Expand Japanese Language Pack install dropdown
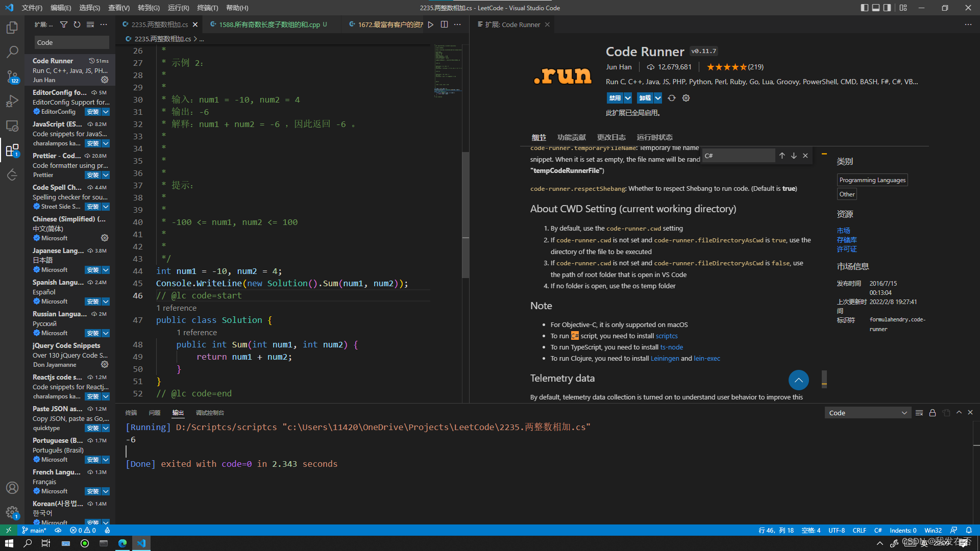The image size is (980, 551). click(106, 270)
